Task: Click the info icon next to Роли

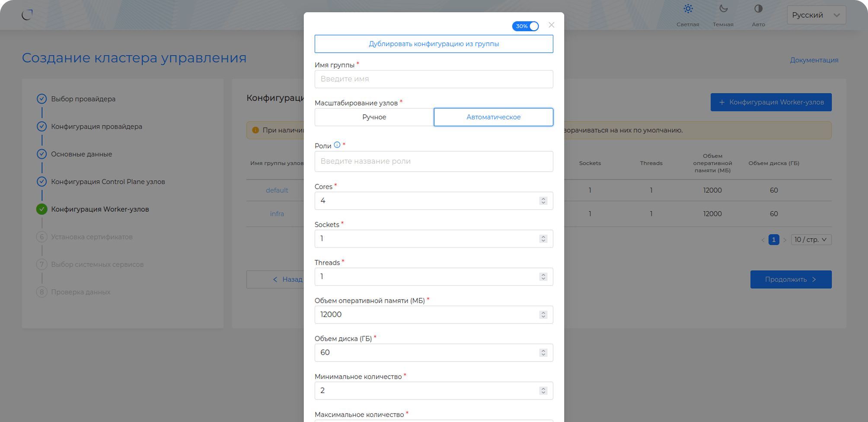Action: 337,145
